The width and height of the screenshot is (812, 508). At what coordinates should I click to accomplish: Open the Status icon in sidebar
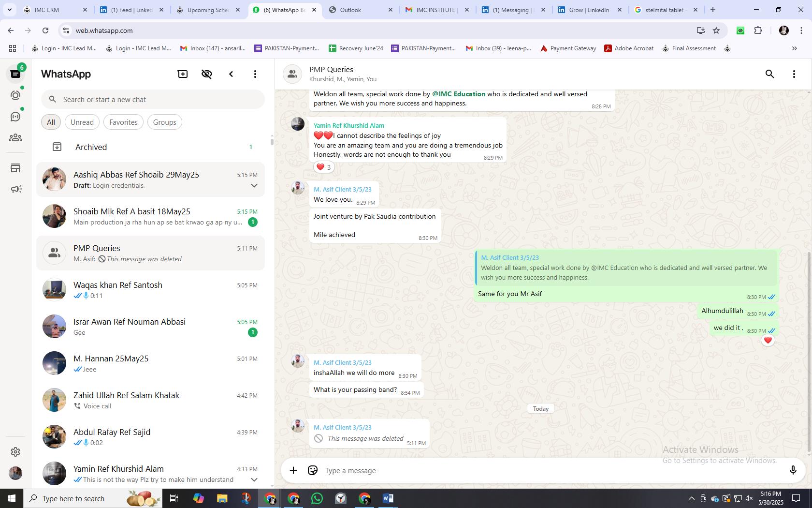pyautogui.click(x=15, y=95)
